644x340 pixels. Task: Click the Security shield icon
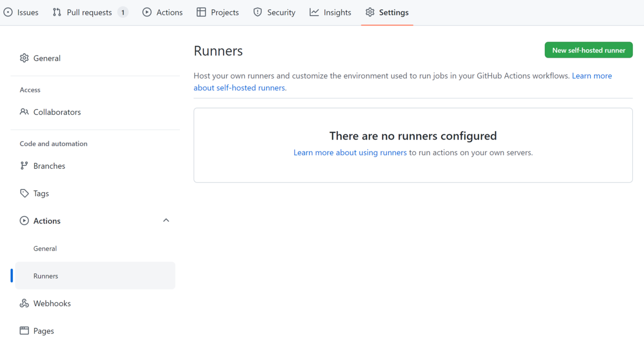point(258,12)
